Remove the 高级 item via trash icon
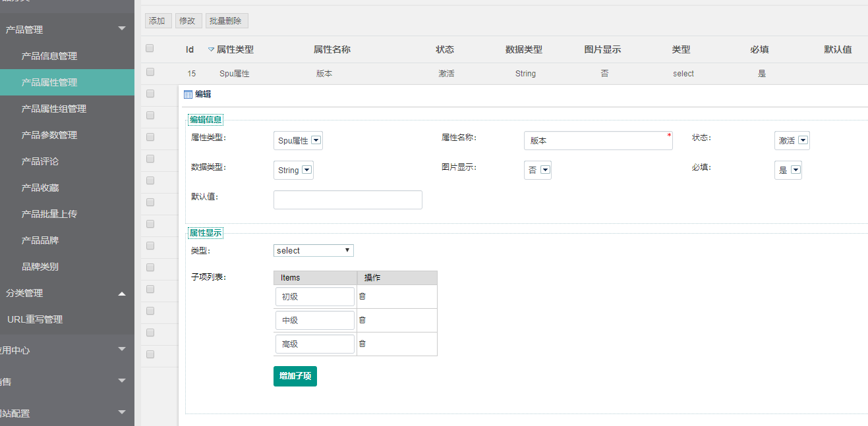Image resolution: width=868 pixels, height=426 pixels. coord(362,344)
